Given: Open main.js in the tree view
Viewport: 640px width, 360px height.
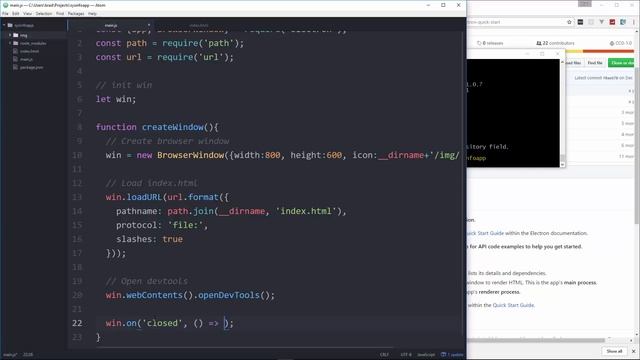Looking at the screenshot, I should (26, 59).
